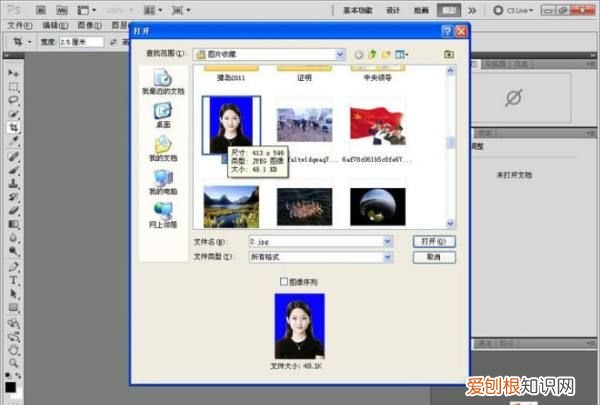Select the red flag soldiers thumbnail
Image resolution: width=600 pixels, height=405 pixels.
click(378, 126)
